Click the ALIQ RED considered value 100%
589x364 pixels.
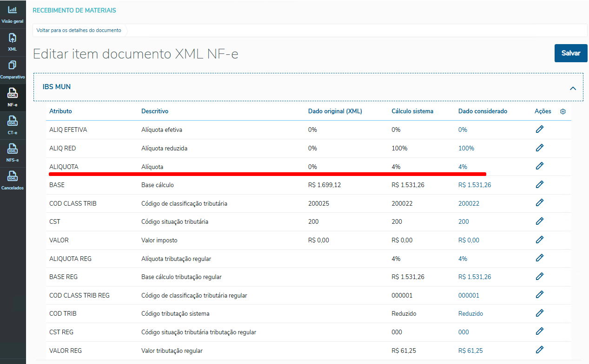[466, 148]
